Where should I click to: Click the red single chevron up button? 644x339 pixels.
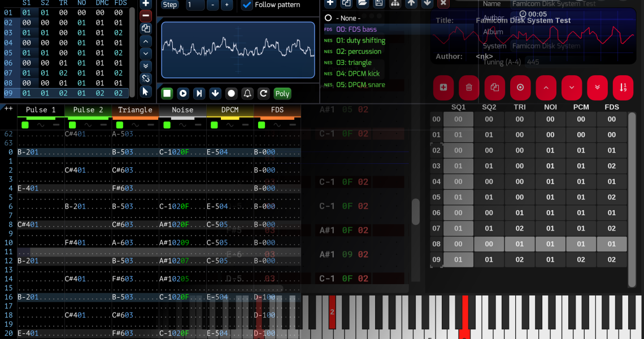(x=546, y=88)
